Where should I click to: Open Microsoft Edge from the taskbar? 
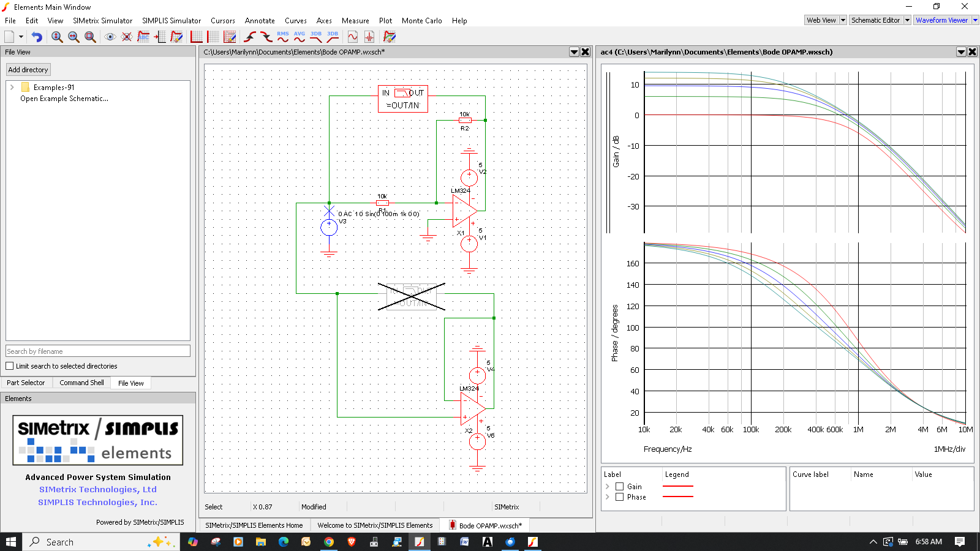pyautogui.click(x=284, y=542)
